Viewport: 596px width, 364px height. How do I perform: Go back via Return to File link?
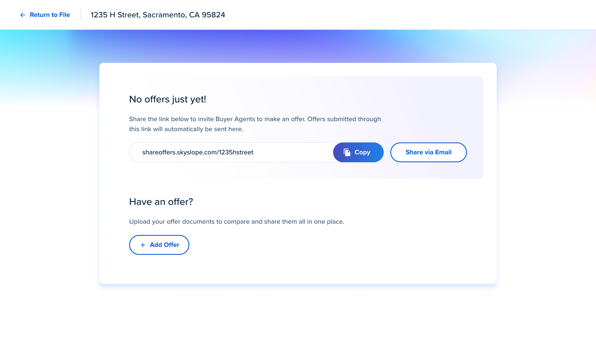point(50,15)
